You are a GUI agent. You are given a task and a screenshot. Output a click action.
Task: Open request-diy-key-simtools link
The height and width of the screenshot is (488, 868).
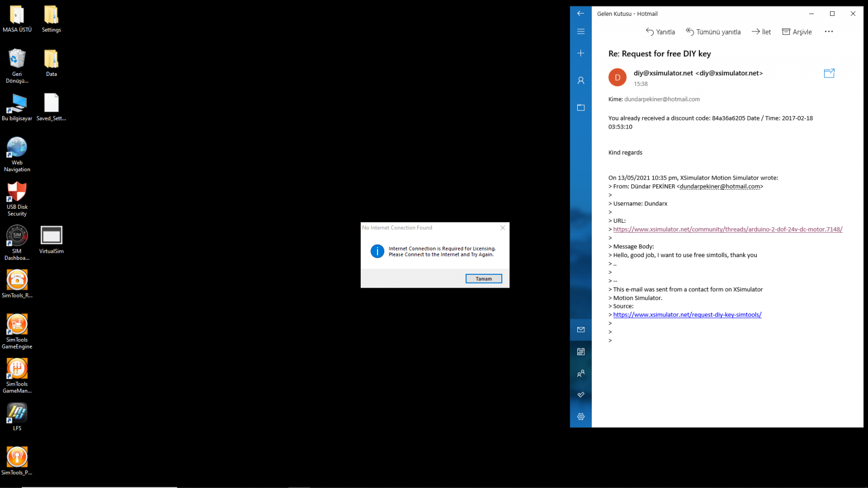pyautogui.click(x=687, y=314)
